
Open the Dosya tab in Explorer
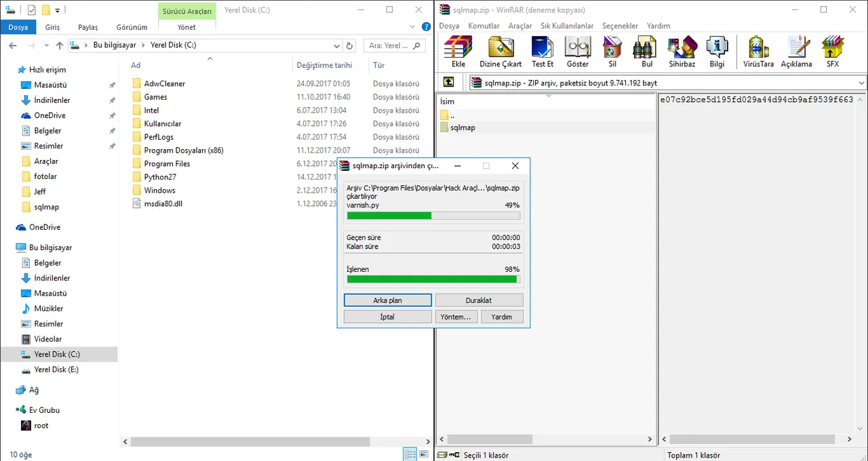click(18, 27)
